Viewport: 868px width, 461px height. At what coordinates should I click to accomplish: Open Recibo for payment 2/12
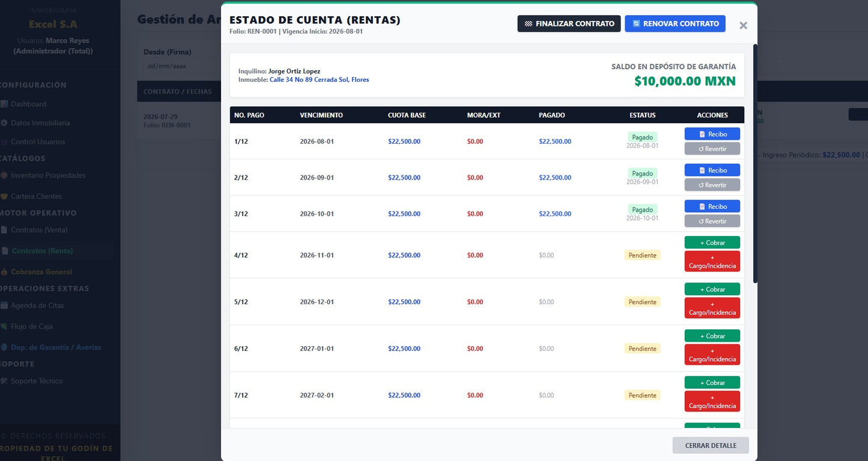(712, 170)
